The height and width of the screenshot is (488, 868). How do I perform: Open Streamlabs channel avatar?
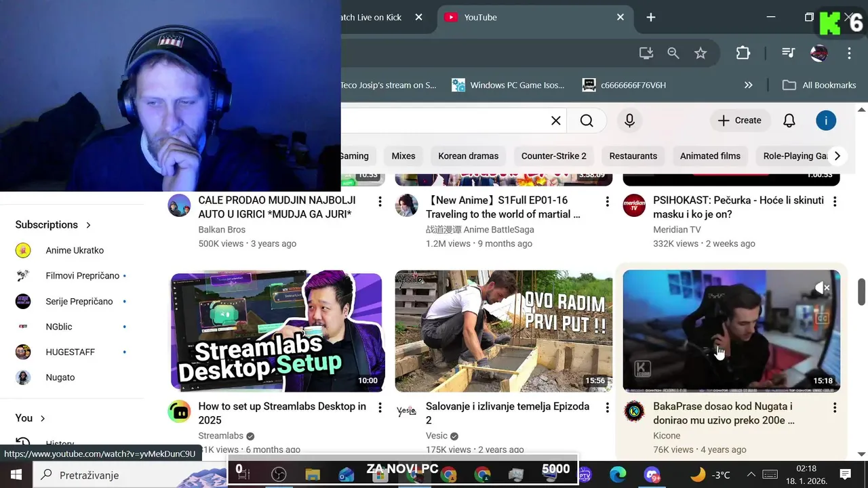[179, 411]
